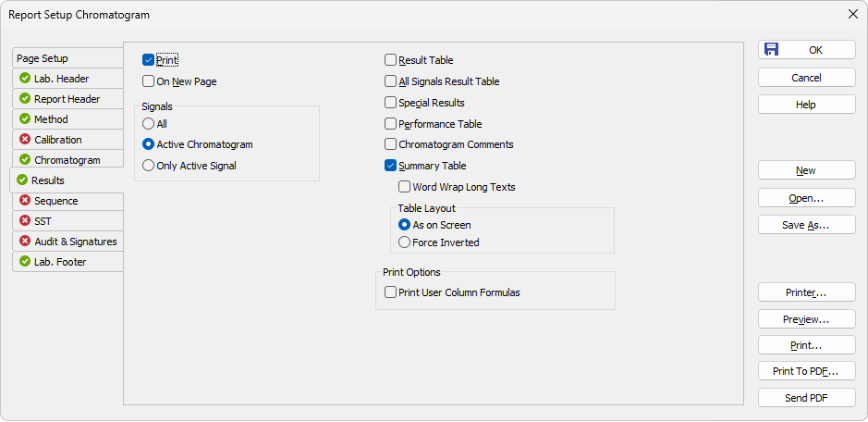Click the green check icon beside Method
868x422 pixels.
pyautogui.click(x=24, y=118)
